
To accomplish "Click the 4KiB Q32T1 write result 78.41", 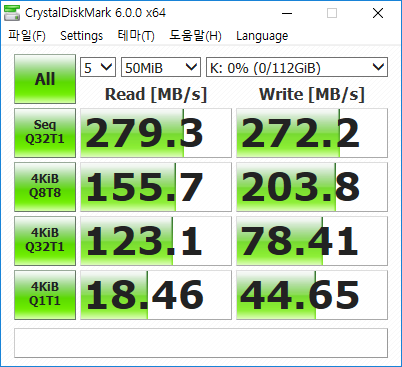I will tap(312, 241).
